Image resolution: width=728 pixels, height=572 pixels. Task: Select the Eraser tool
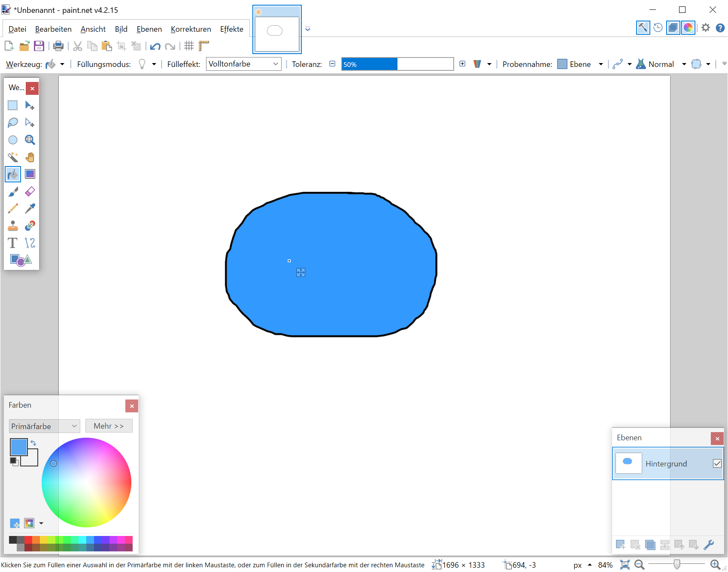coord(30,191)
